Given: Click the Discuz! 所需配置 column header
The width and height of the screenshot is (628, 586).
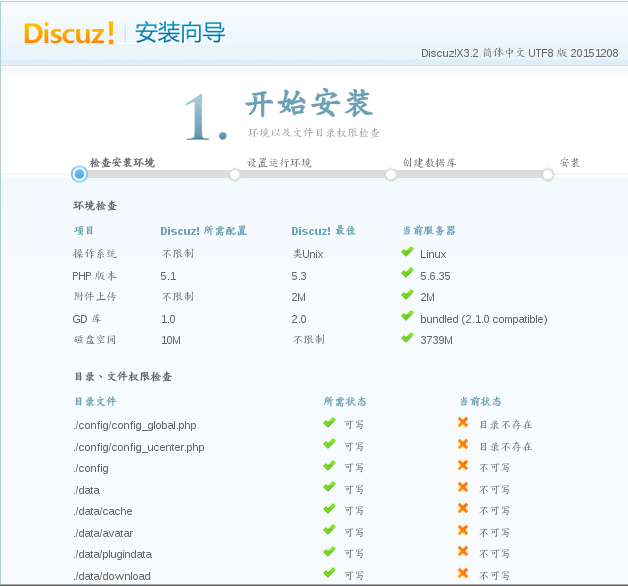Looking at the screenshot, I should point(203,231).
